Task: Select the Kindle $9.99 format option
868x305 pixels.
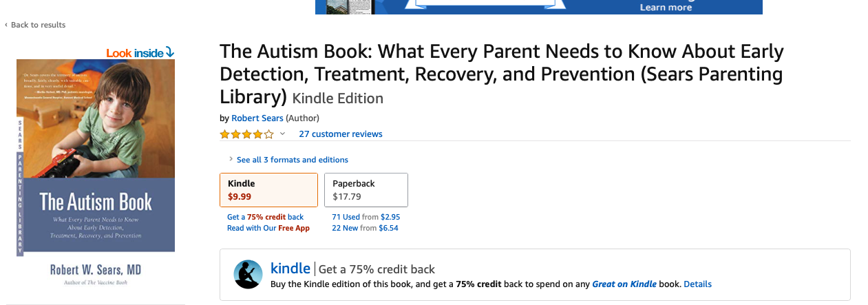Action: click(x=268, y=190)
